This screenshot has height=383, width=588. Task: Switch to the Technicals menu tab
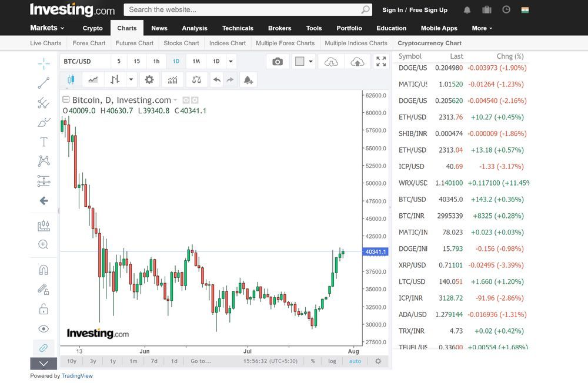coord(238,28)
